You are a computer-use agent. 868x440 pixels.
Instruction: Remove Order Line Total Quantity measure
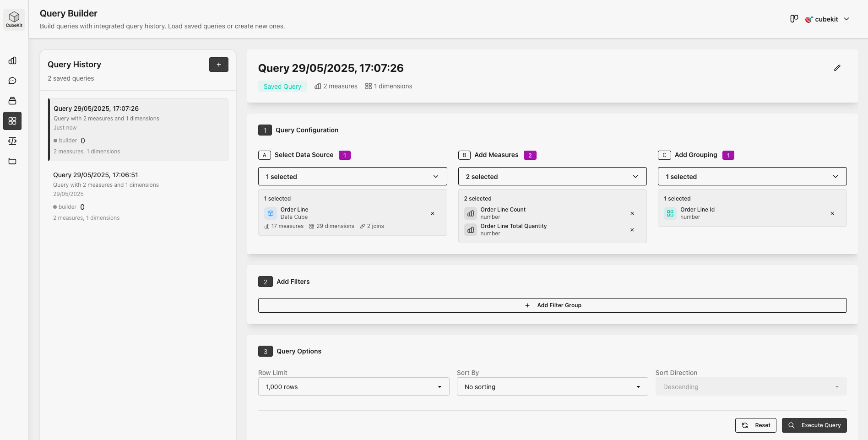point(632,230)
